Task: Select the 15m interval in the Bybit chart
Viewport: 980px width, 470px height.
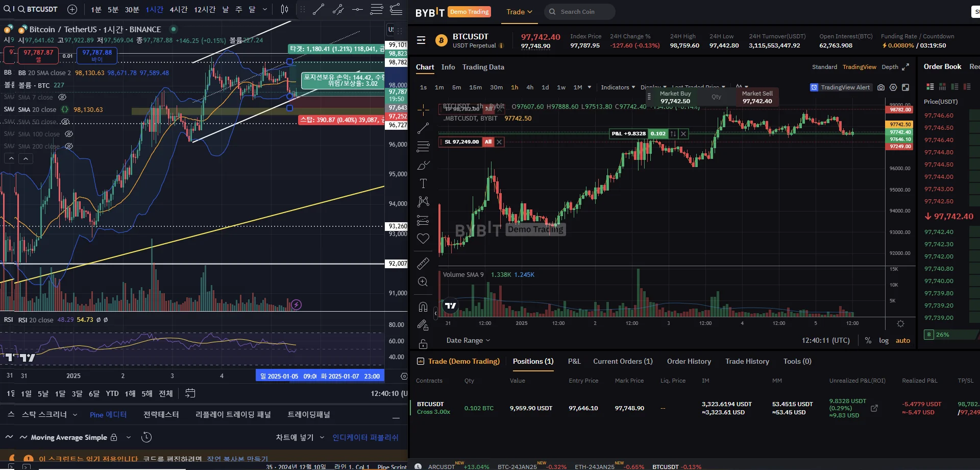Action: [x=475, y=87]
